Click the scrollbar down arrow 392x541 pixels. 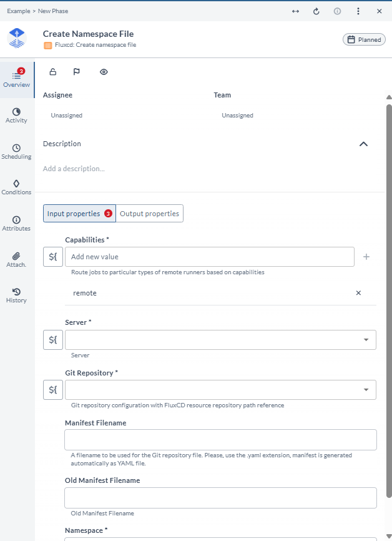pyautogui.click(x=389, y=536)
